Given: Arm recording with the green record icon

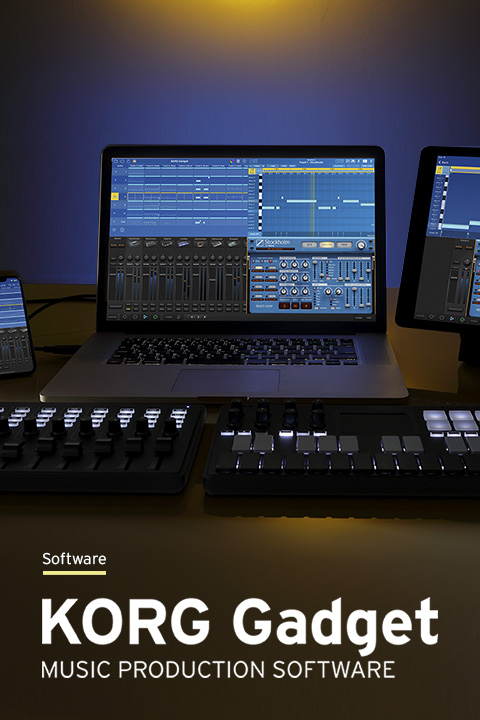Looking at the screenshot, I should point(155,317).
